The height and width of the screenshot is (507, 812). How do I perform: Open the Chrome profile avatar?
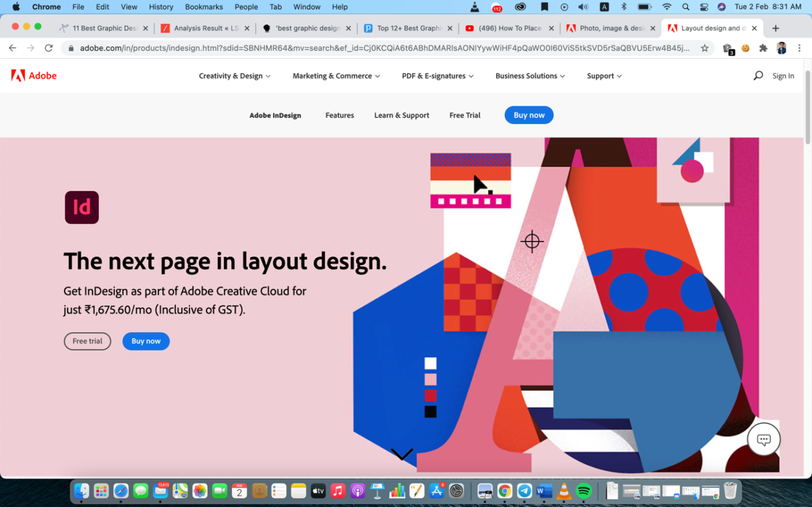(782, 48)
